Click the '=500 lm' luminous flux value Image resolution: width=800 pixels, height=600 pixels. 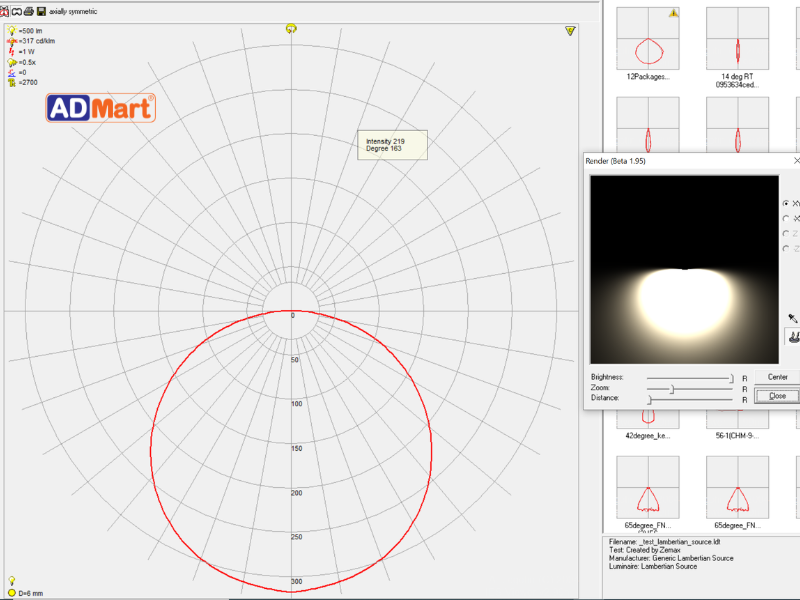(31, 31)
